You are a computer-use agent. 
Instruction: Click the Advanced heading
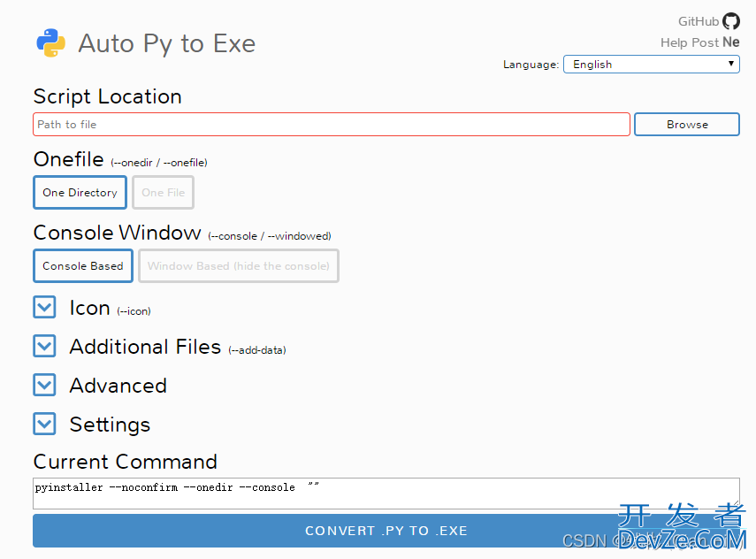[x=118, y=386]
